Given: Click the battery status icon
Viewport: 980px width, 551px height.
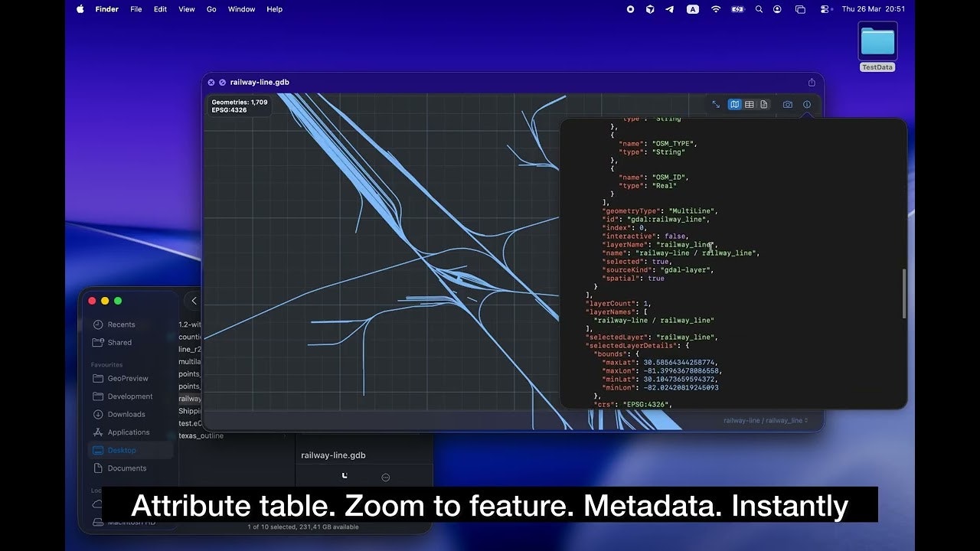Looking at the screenshot, I should point(738,9).
